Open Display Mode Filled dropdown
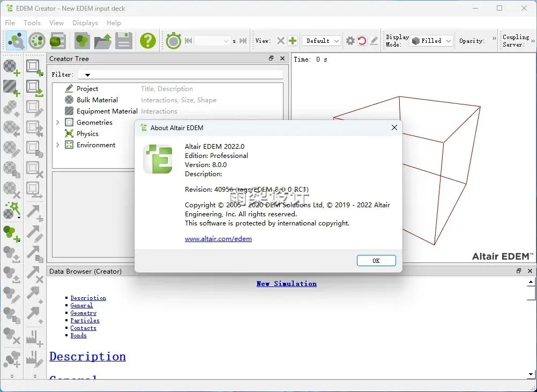 431,41
